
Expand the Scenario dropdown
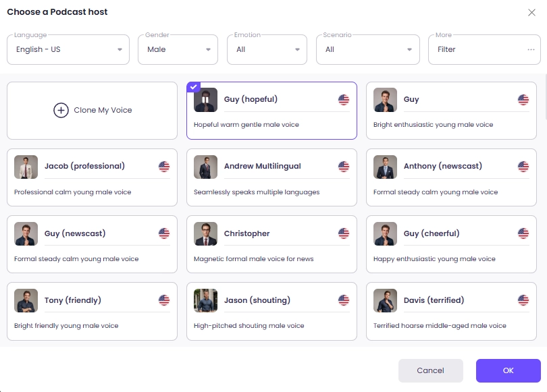click(368, 50)
